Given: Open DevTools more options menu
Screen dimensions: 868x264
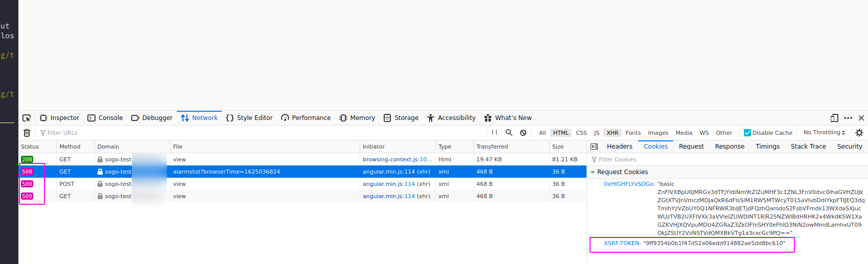Looking at the screenshot, I should (x=848, y=118).
